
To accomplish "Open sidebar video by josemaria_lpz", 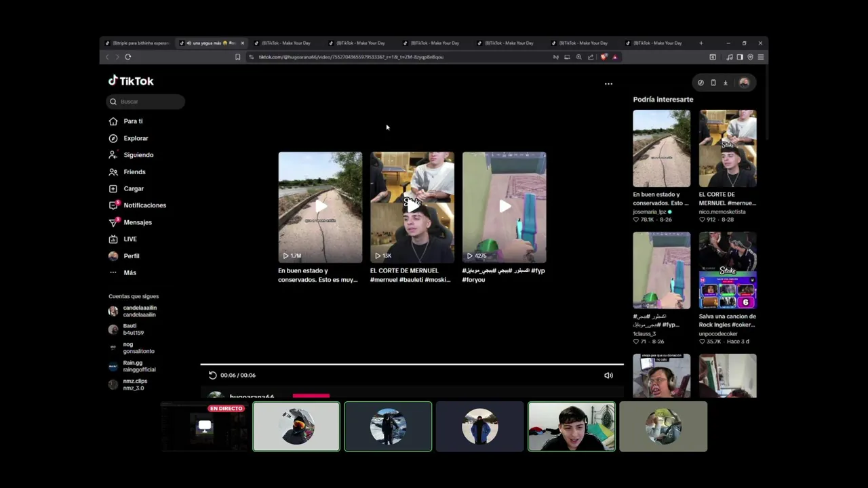I will pyautogui.click(x=661, y=148).
